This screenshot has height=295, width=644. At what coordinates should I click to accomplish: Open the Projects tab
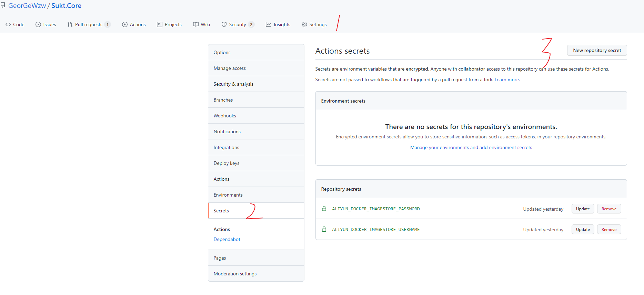click(169, 24)
